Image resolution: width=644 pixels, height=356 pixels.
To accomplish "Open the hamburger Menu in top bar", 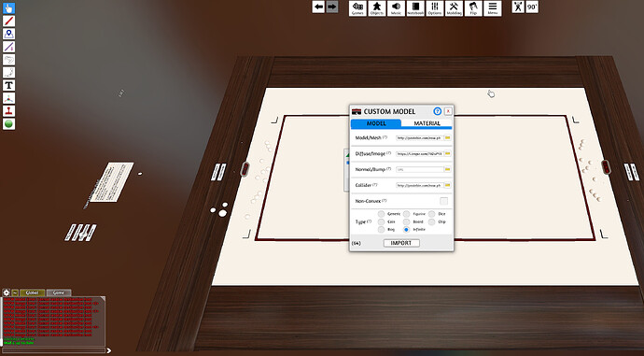I will (x=493, y=8).
